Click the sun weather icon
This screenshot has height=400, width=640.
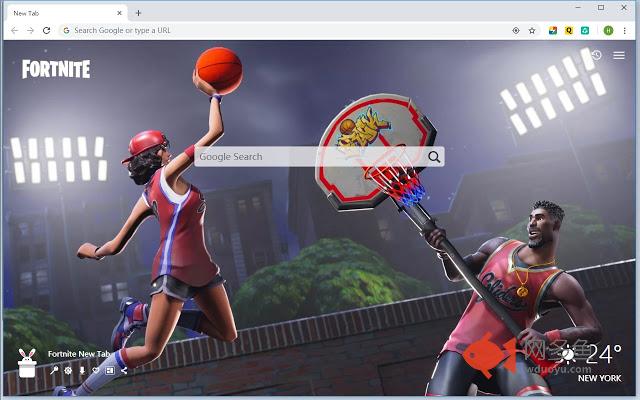tap(568, 354)
